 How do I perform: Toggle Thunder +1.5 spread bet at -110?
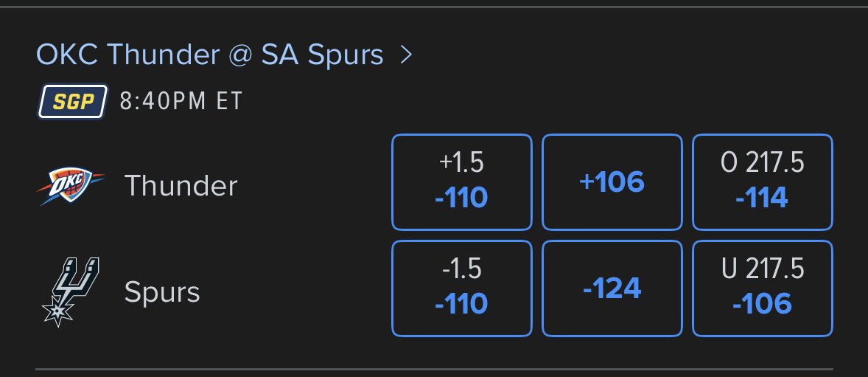[x=462, y=181]
